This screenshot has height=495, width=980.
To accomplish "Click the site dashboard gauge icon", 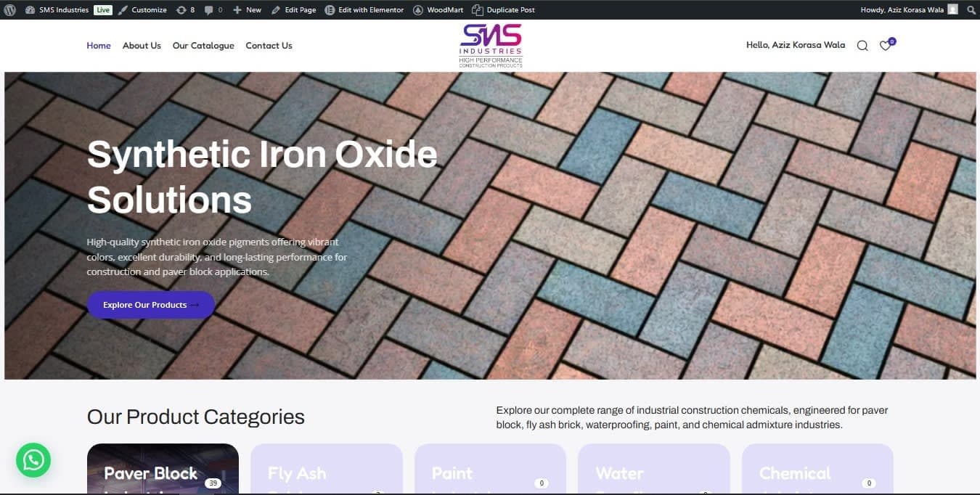I will tap(30, 10).
